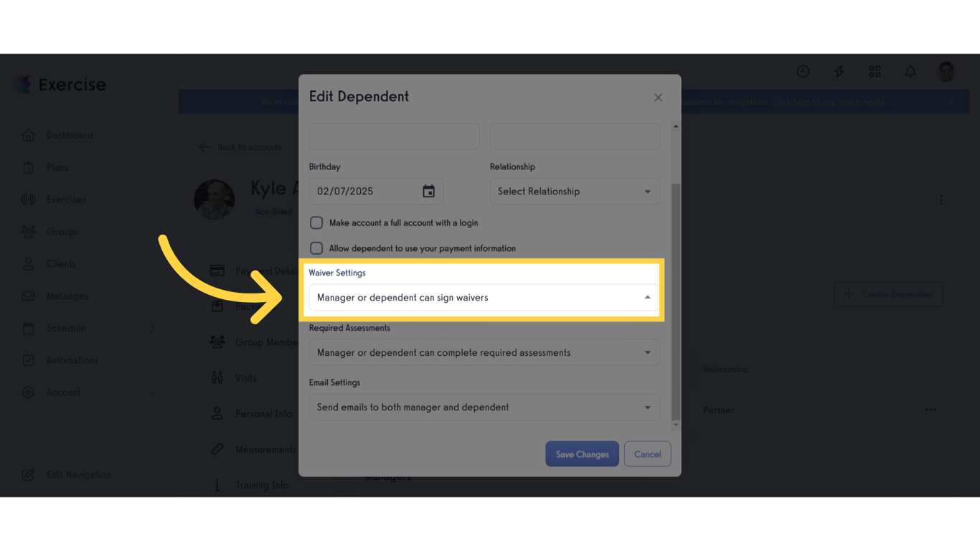Image resolution: width=980 pixels, height=551 pixels.
Task: Open the notifications bell icon
Action: point(910,72)
